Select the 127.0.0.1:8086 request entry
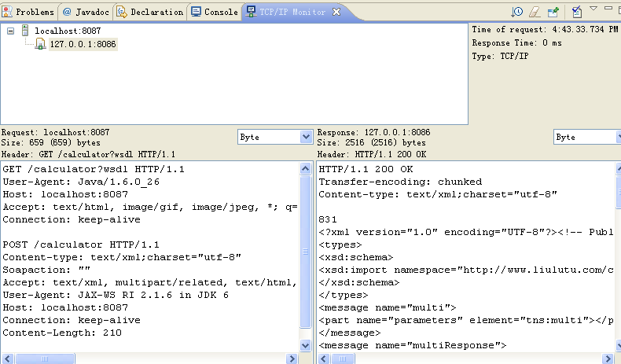 [83, 44]
